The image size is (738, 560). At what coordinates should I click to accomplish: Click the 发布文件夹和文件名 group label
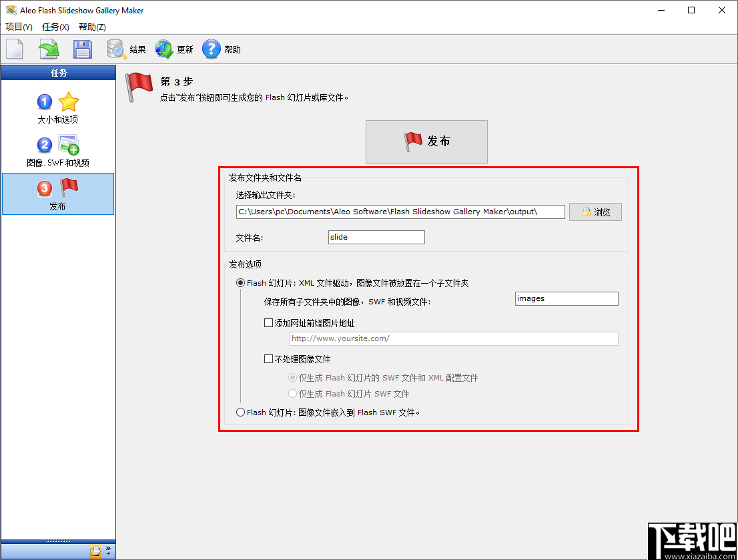click(x=265, y=178)
